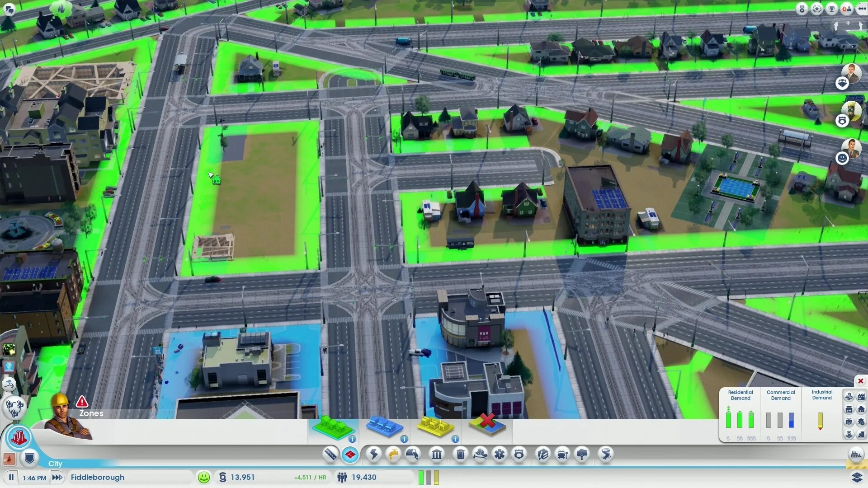Close the demand panel with red X
Viewport: 868px width, 488px height.
click(x=860, y=381)
